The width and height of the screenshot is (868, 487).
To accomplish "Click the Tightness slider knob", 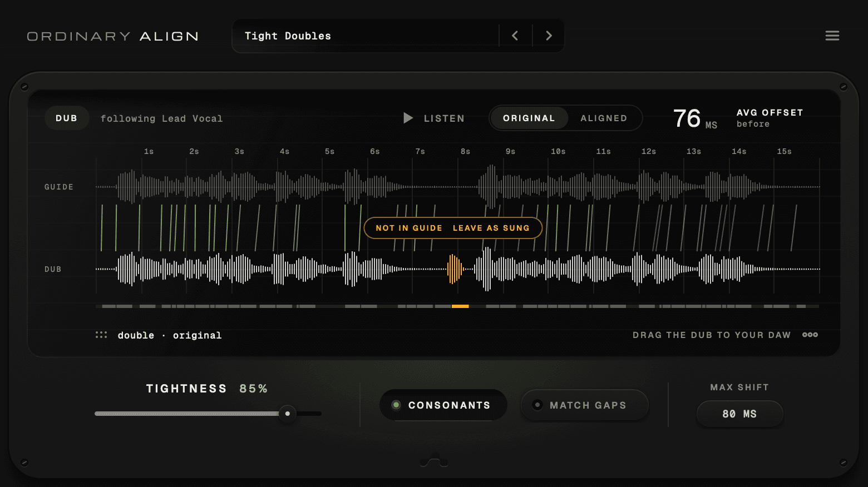I will click(x=287, y=414).
